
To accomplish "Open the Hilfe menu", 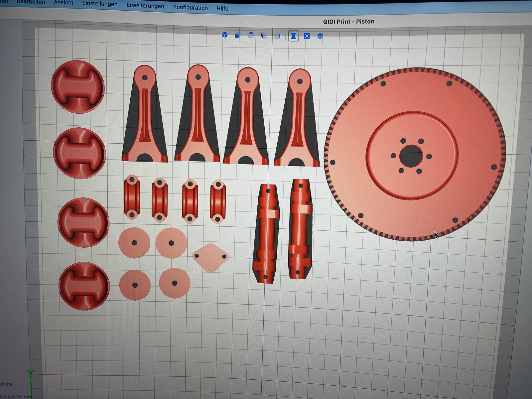I will pos(222,8).
